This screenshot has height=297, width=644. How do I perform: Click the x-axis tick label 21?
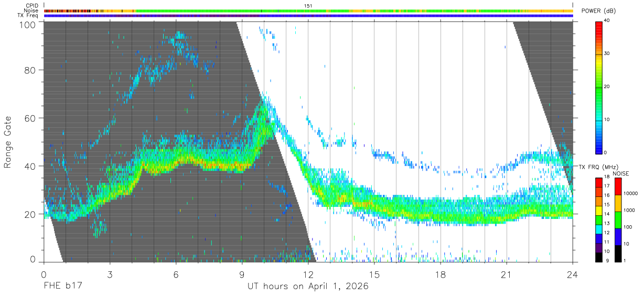pyautogui.click(x=506, y=274)
